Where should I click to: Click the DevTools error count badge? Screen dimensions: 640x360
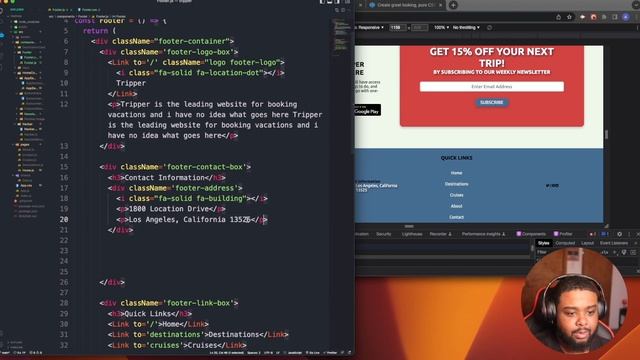point(592,234)
